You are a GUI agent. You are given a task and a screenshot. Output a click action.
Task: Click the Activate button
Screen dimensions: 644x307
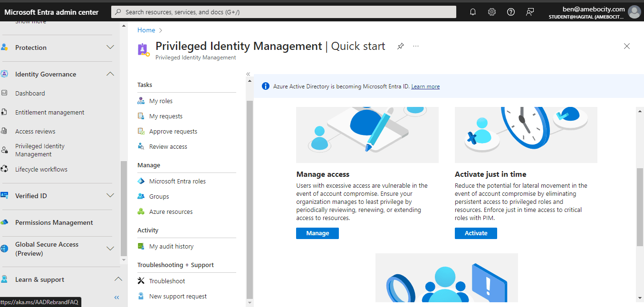[476, 233]
